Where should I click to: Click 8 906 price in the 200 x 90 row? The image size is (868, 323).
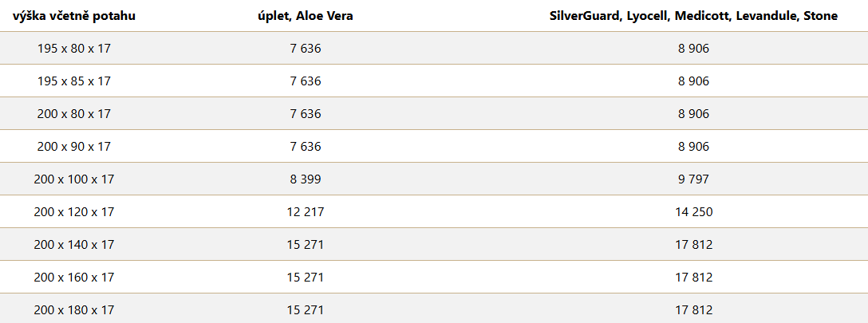tap(693, 147)
